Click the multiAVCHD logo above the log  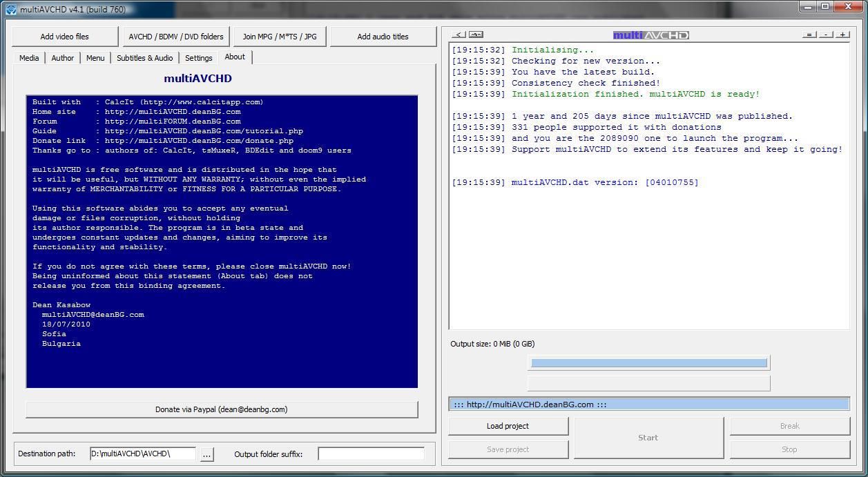tap(650, 35)
